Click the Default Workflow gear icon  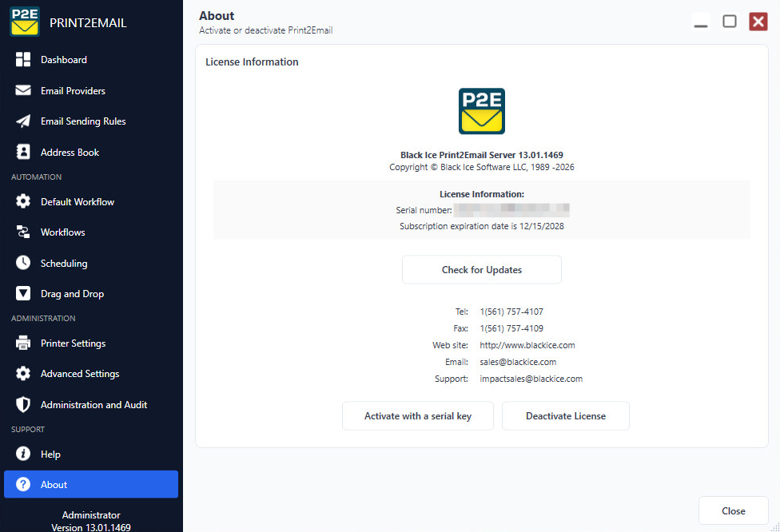pyautogui.click(x=23, y=201)
